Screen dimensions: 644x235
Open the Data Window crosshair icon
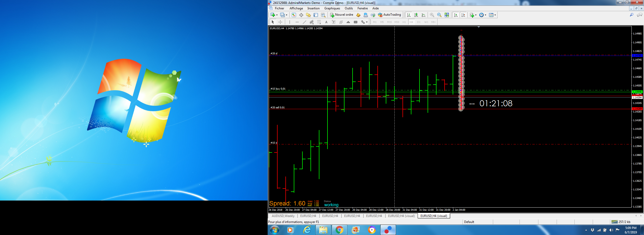301,15
